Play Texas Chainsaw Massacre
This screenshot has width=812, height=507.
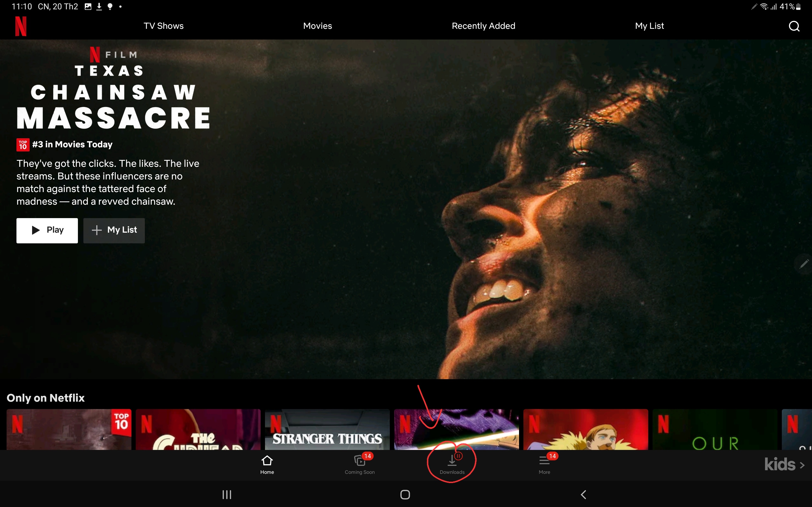[47, 230]
